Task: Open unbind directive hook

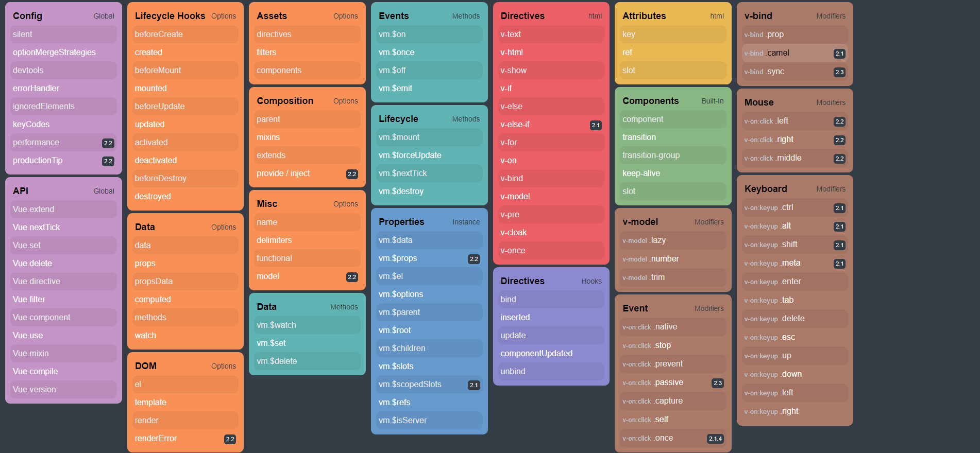Action: (551, 372)
